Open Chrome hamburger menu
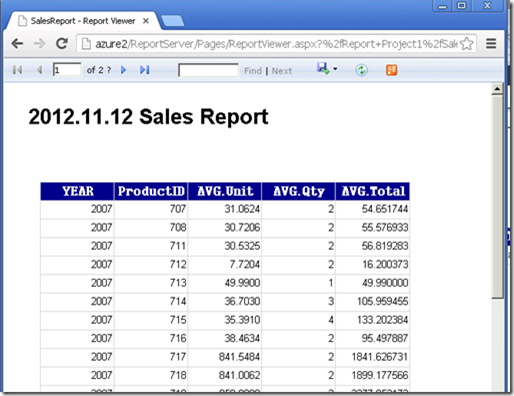 coord(491,44)
